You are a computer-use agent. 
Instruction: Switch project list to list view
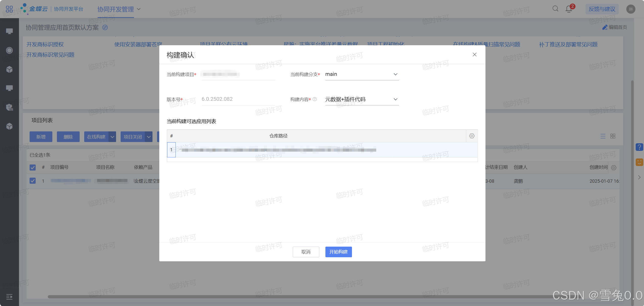tap(603, 136)
